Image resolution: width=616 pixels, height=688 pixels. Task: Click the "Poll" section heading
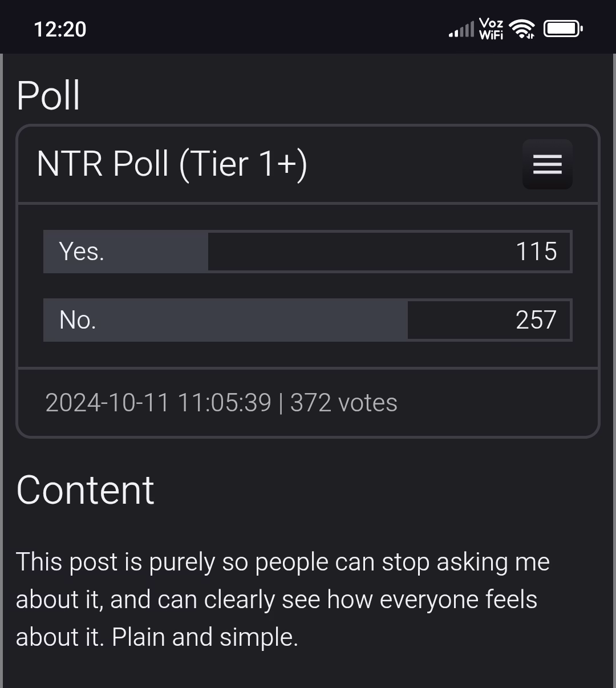point(48,95)
